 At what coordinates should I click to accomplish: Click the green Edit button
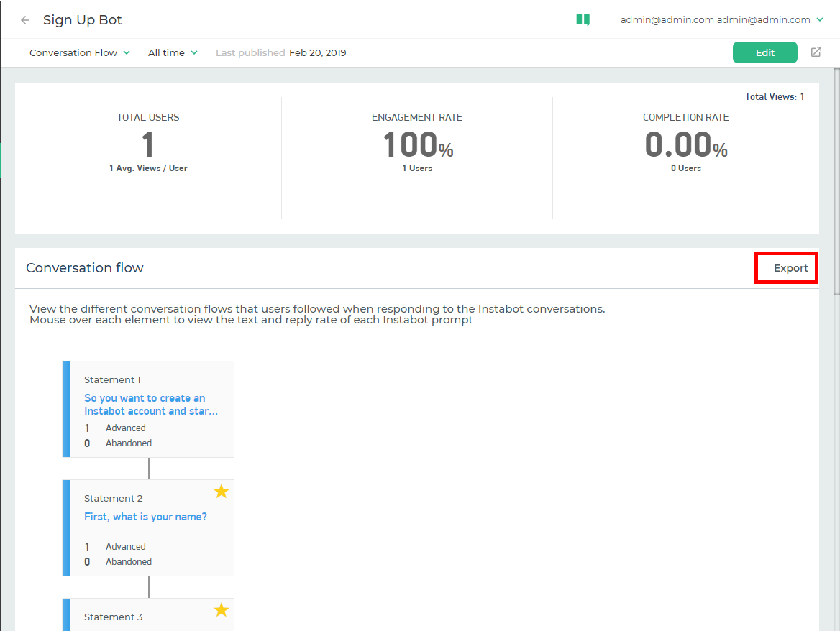pyautogui.click(x=764, y=52)
